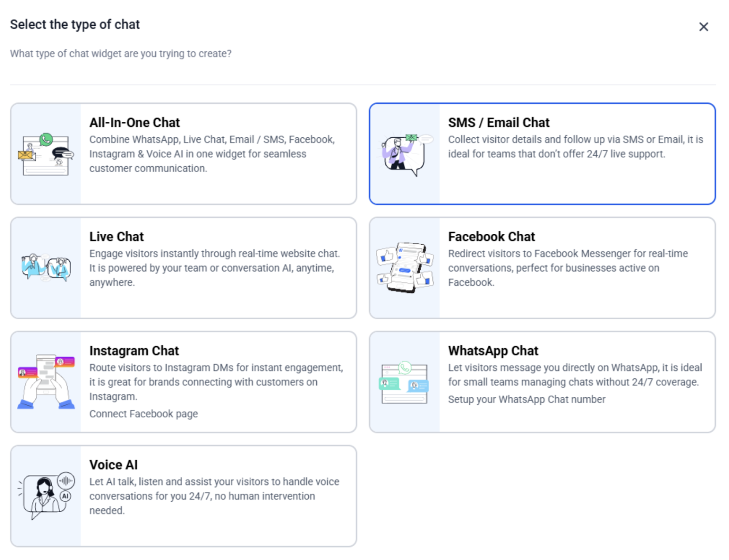Image resolution: width=729 pixels, height=560 pixels.
Task: Pick the WhatsApp Chat heading
Action: pos(493,351)
